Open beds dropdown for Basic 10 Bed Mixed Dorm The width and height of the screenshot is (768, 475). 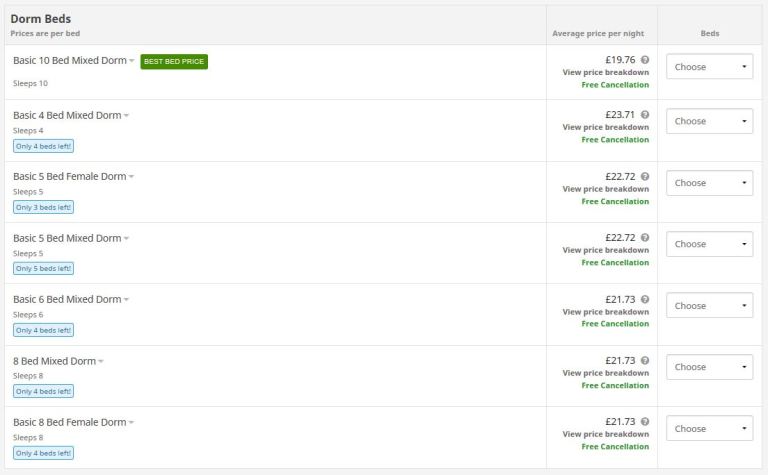pos(709,67)
